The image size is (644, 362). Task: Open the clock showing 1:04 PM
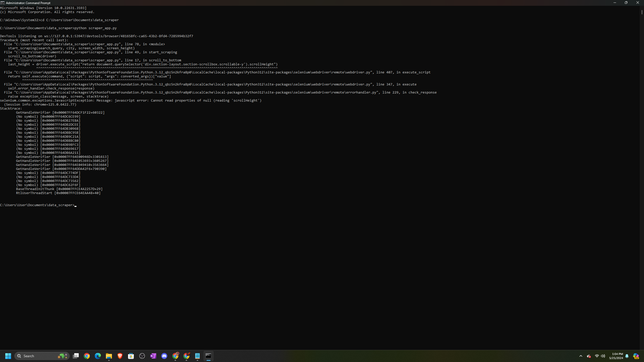(x=616, y=356)
